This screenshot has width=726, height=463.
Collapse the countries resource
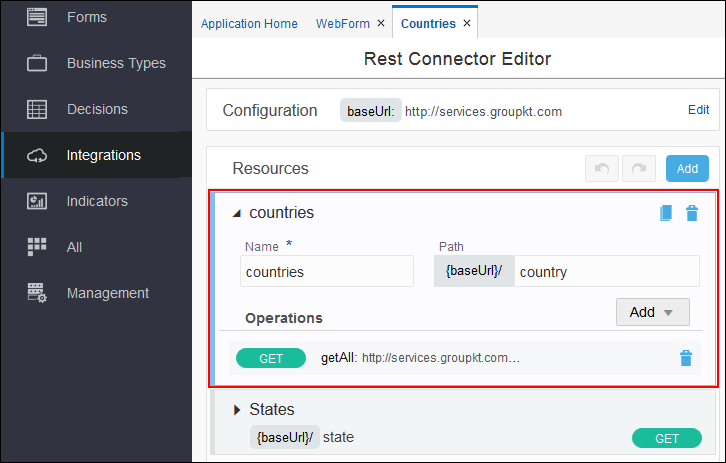click(x=237, y=213)
